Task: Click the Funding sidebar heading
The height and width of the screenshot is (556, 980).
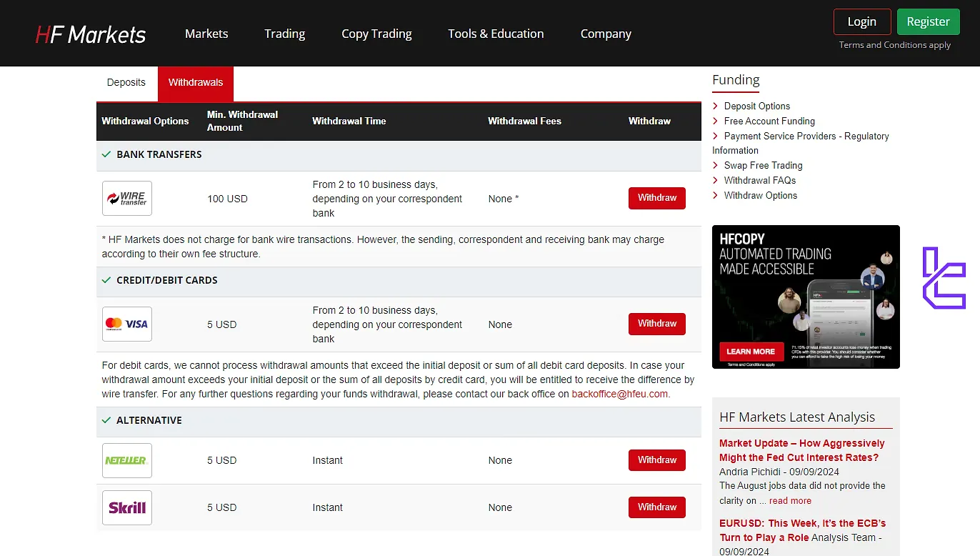Action: point(736,80)
